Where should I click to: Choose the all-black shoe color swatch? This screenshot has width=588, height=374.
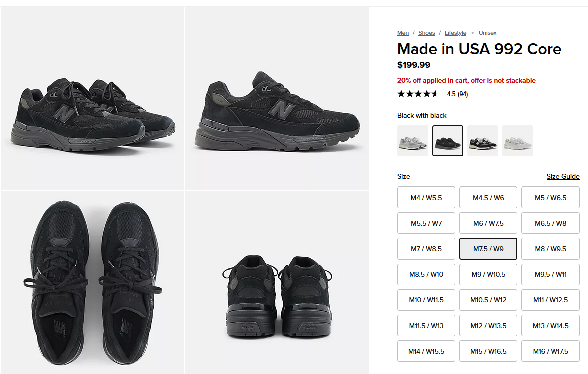coord(448,141)
